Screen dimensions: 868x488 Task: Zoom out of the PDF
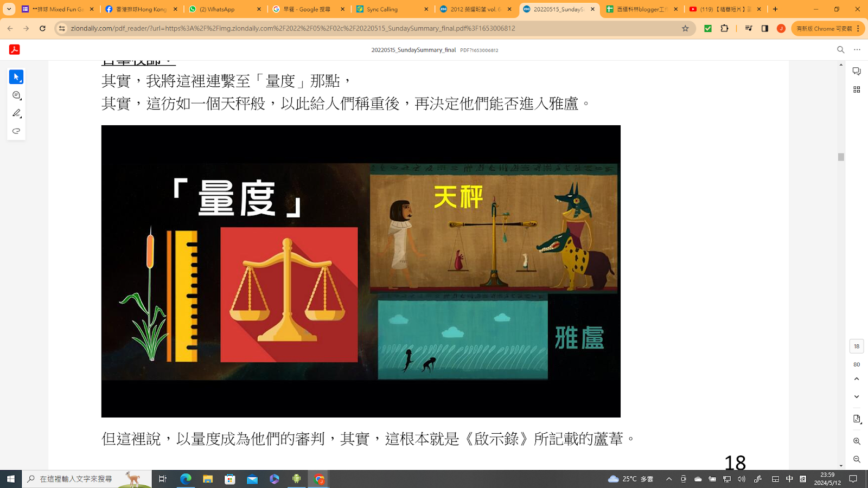point(857,459)
